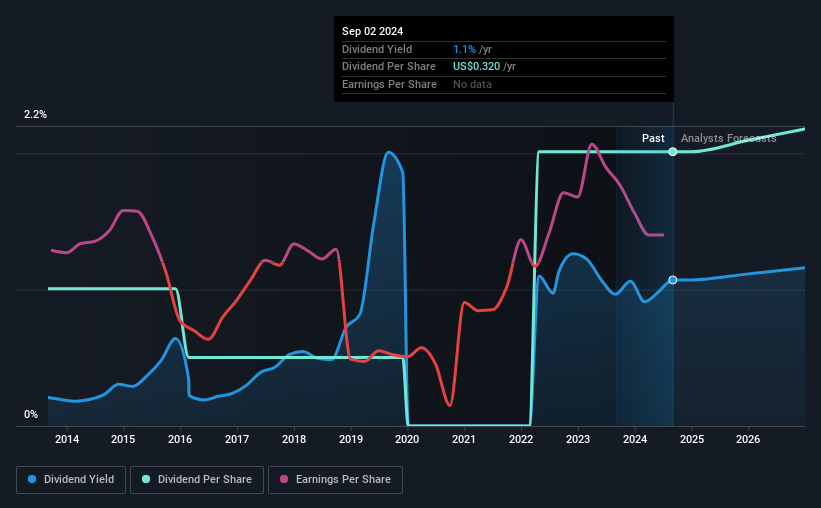Click the 'Dividend Per Share' tooltip row label

[389, 67]
